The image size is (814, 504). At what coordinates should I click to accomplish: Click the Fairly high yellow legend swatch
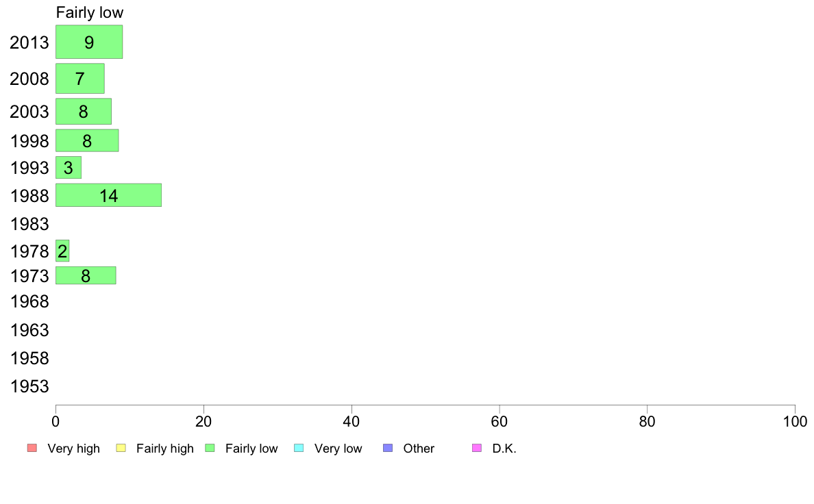(121, 448)
